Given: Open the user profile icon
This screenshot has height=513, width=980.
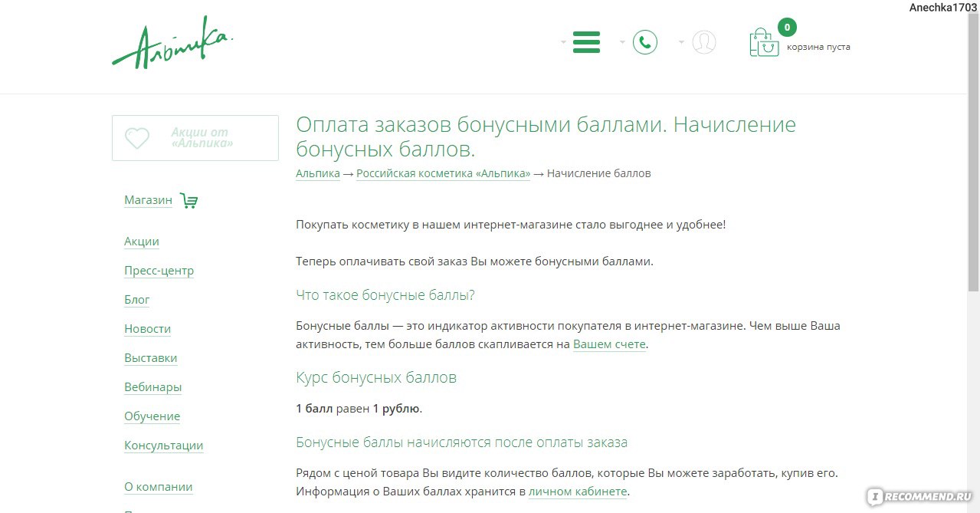Looking at the screenshot, I should click(x=703, y=41).
